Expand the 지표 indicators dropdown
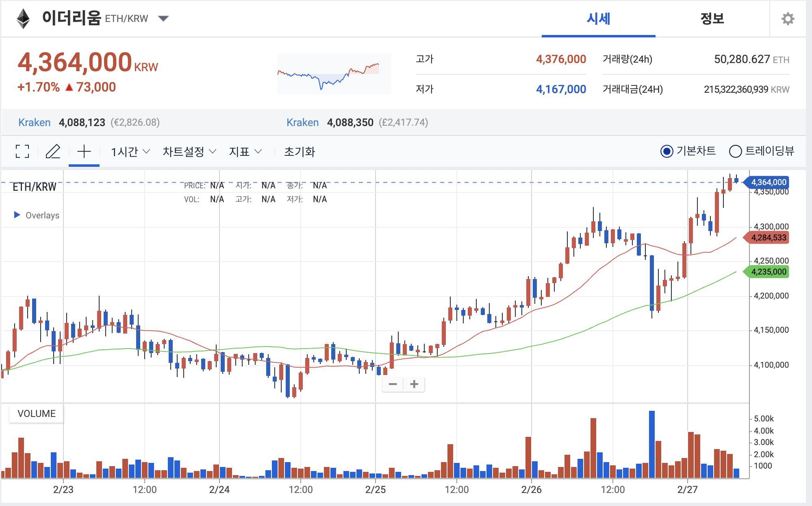The height and width of the screenshot is (506, 812). tap(245, 152)
